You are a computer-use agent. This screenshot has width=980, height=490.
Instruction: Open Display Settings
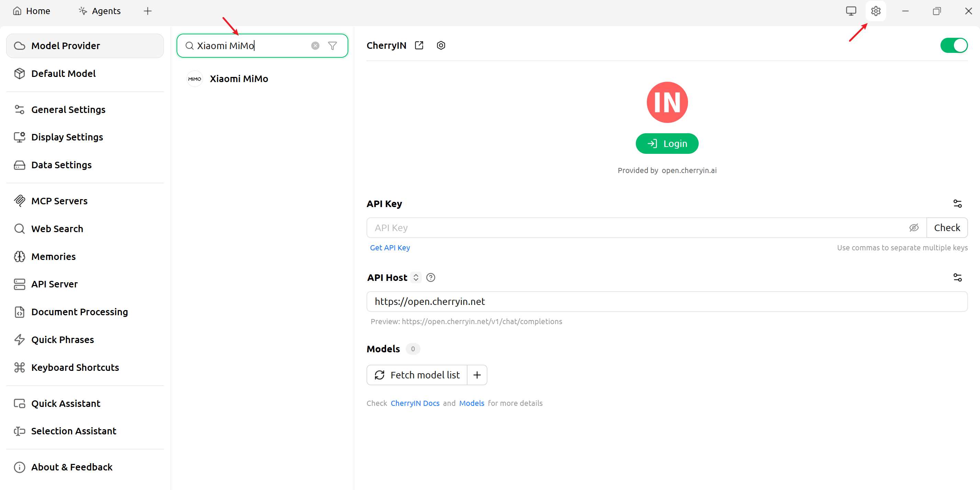pyautogui.click(x=85, y=137)
